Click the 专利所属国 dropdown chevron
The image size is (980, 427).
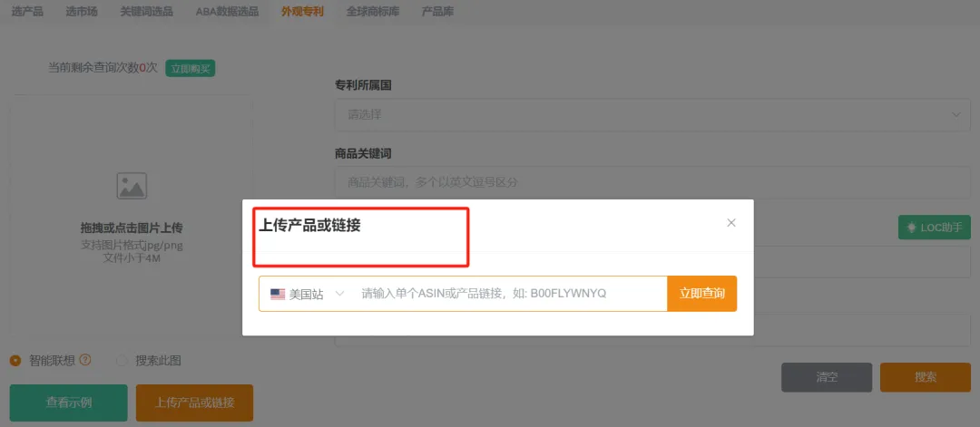point(955,115)
